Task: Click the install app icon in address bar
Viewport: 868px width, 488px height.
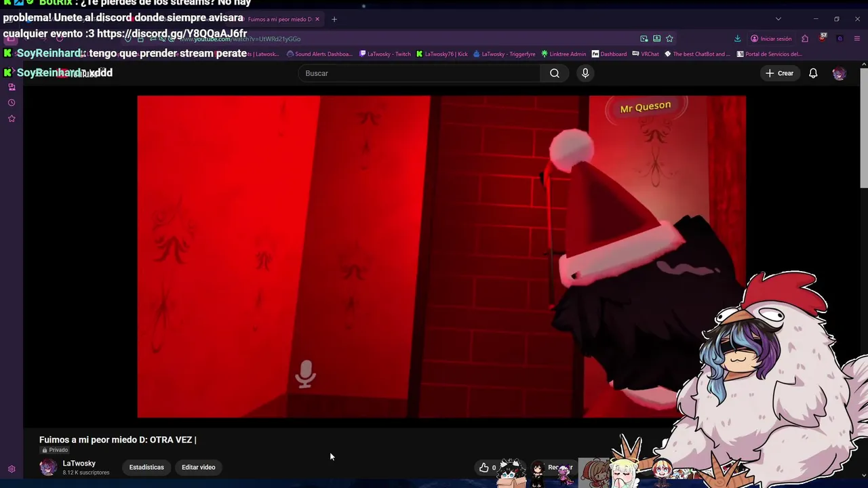Action: [x=656, y=39]
